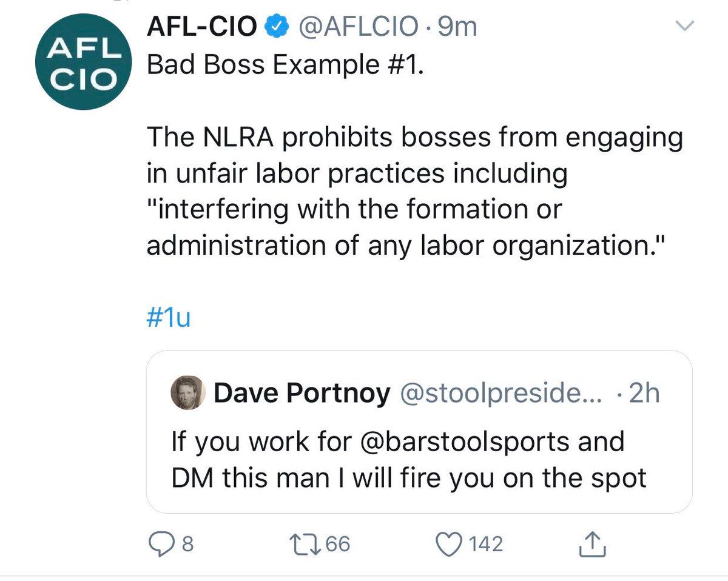Open the 8 replies count
728x581 pixels.
[187, 544]
